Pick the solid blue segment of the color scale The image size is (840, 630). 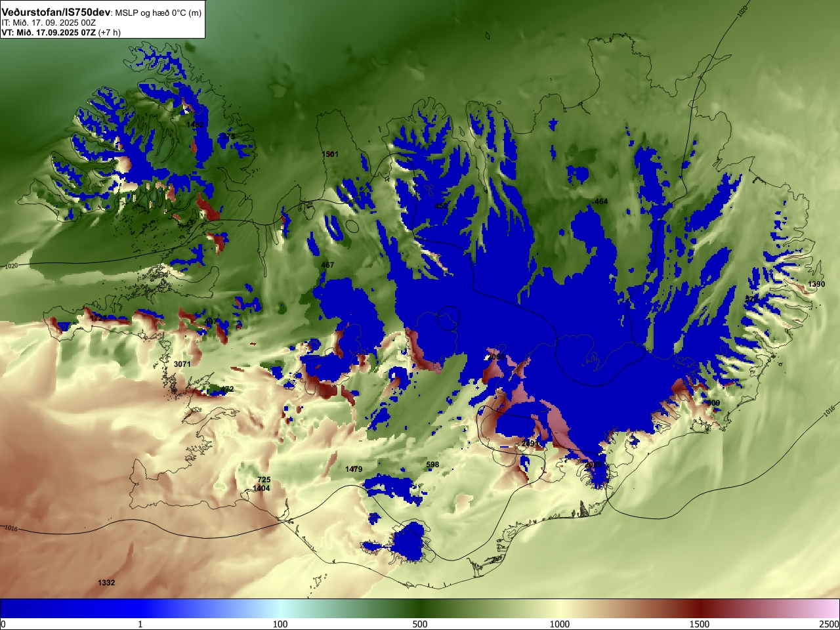tap(70, 608)
